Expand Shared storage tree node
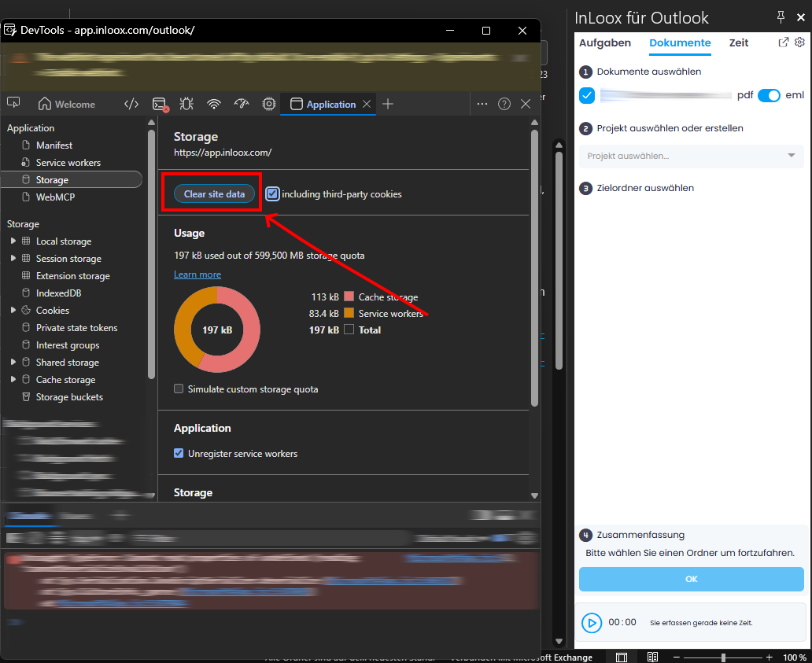This screenshot has height=663, width=812. pyautogui.click(x=13, y=362)
